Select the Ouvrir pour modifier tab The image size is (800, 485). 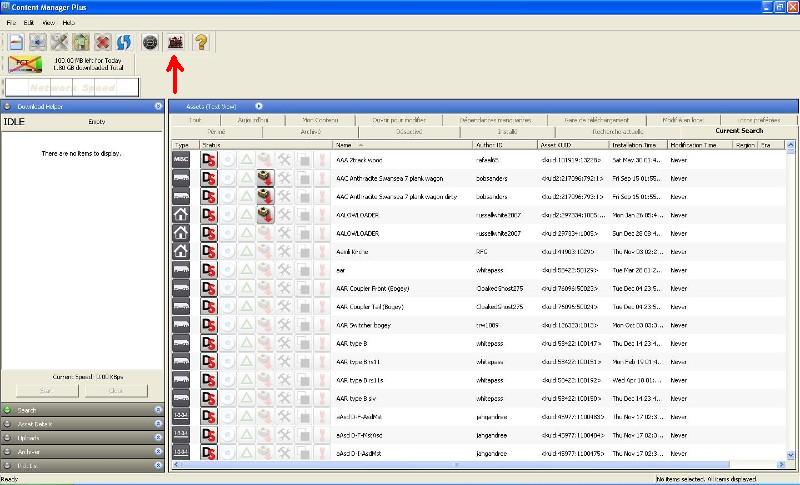[x=398, y=120]
